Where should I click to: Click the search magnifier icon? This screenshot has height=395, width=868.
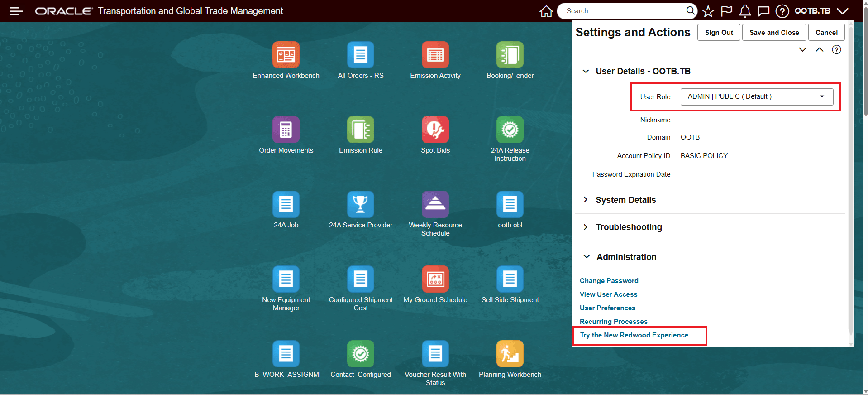pyautogui.click(x=690, y=10)
